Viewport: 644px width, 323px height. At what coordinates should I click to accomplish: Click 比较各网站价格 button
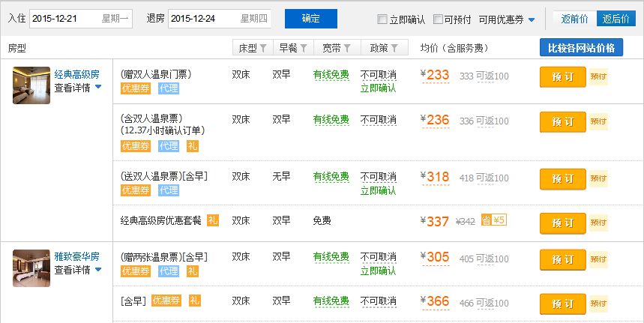click(x=581, y=48)
